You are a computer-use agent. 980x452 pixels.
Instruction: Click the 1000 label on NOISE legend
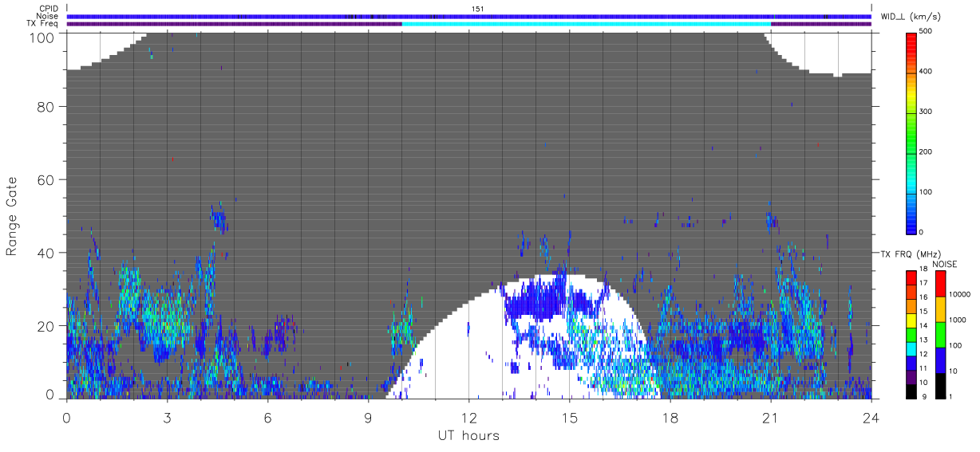click(x=956, y=320)
